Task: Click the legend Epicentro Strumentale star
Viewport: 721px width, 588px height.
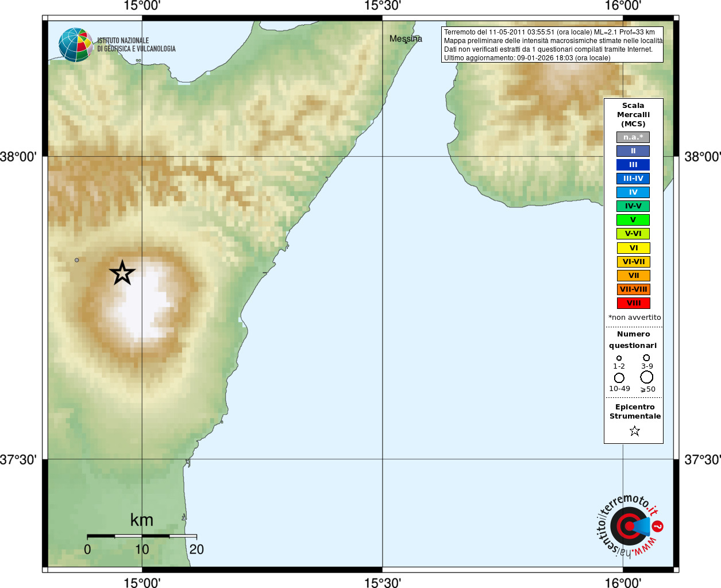Action: pyautogui.click(x=634, y=431)
